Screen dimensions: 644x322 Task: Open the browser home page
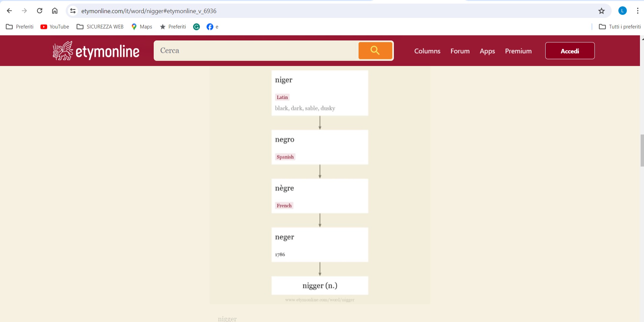(x=55, y=11)
